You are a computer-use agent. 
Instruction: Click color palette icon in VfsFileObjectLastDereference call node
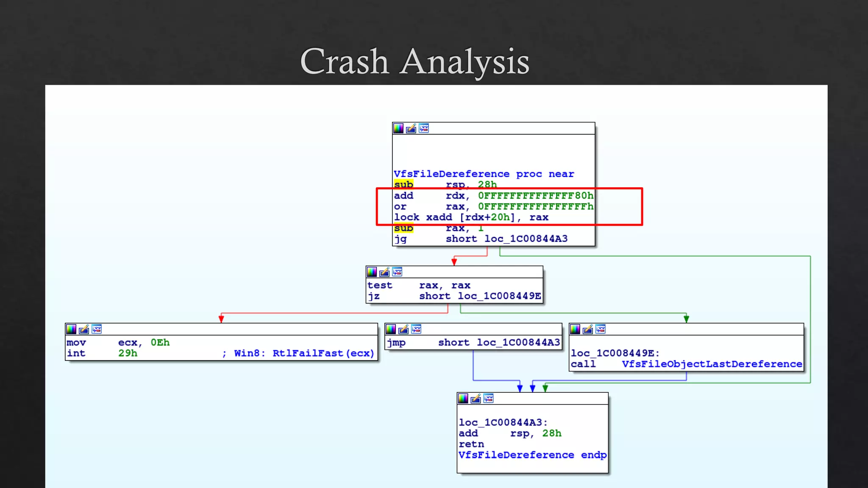pos(575,329)
